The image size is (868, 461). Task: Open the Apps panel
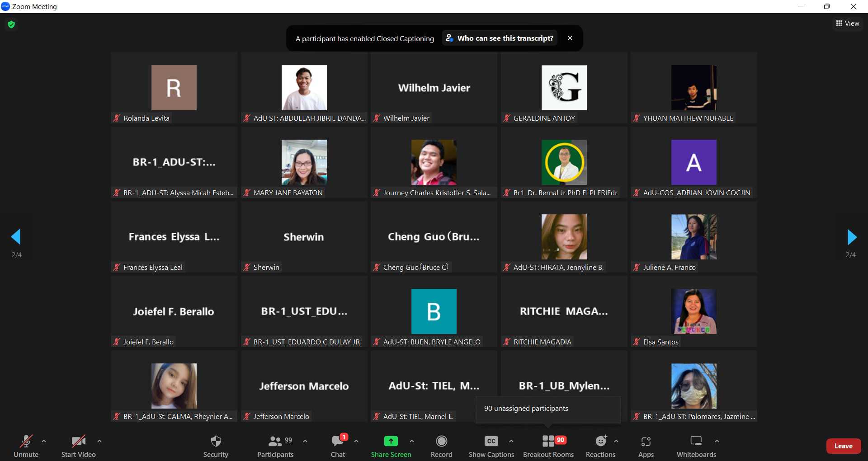click(646, 441)
